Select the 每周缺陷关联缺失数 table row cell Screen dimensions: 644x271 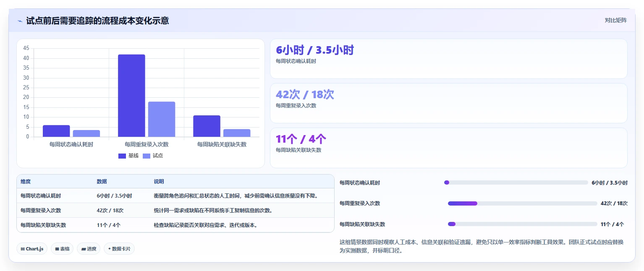43,225
